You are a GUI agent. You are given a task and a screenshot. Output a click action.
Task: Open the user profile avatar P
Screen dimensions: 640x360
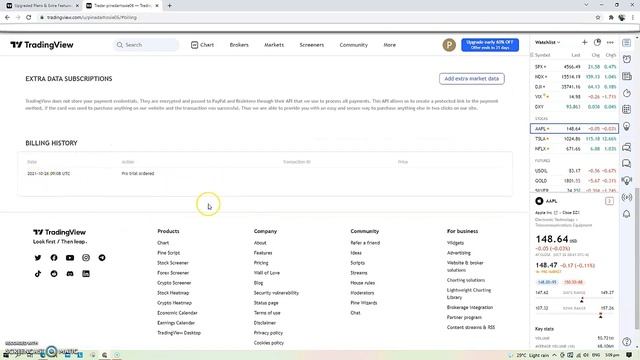(449, 45)
